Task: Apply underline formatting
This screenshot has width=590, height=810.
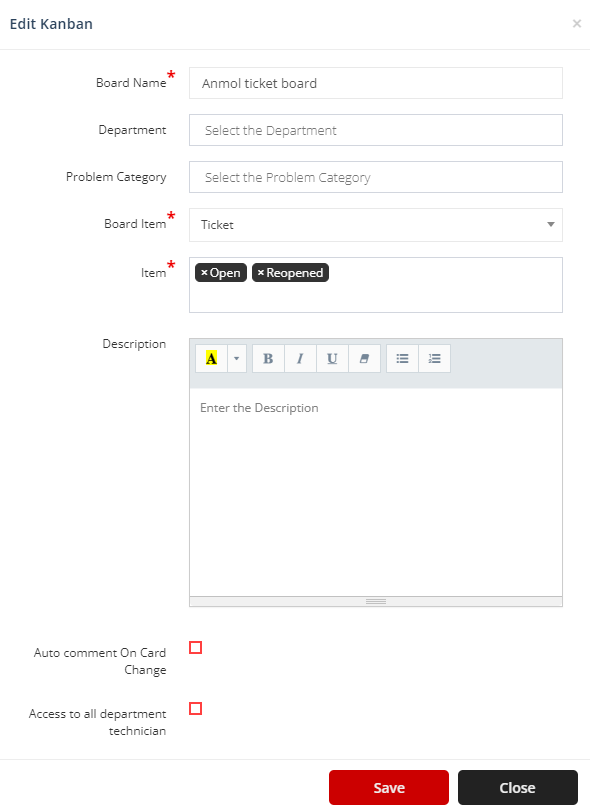Action: click(332, 359)
